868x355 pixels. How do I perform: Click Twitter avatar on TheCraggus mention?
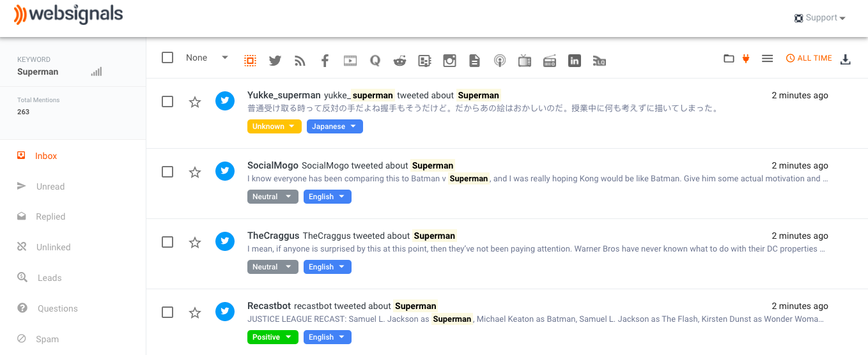pyautogui.click(x=225, y=241)
